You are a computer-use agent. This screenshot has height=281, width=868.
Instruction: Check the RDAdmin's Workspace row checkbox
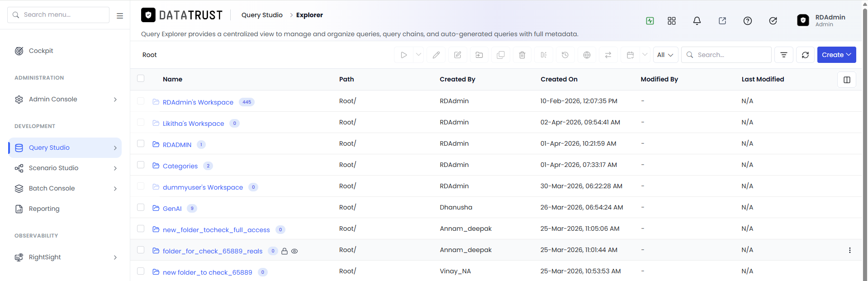point(141,101)
